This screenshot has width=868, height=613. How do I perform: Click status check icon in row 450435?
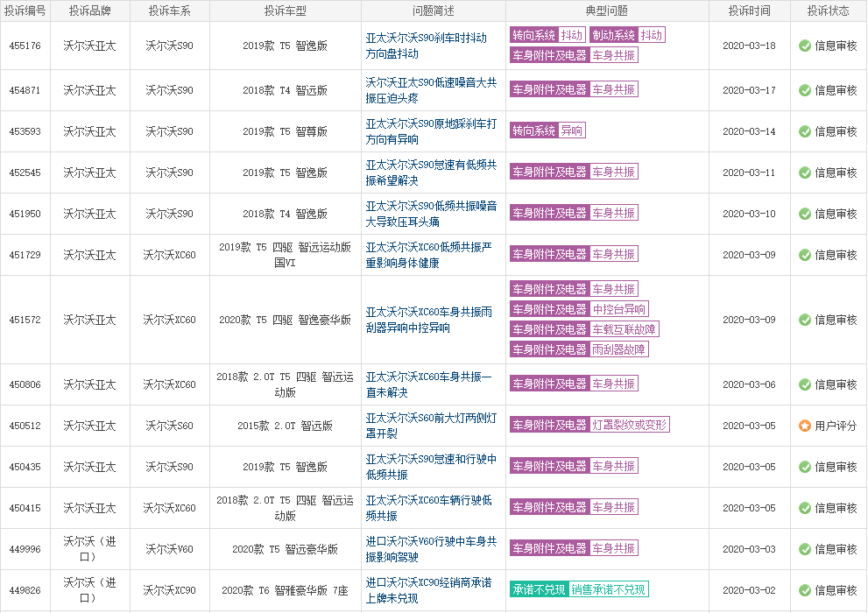click(805, 467)
